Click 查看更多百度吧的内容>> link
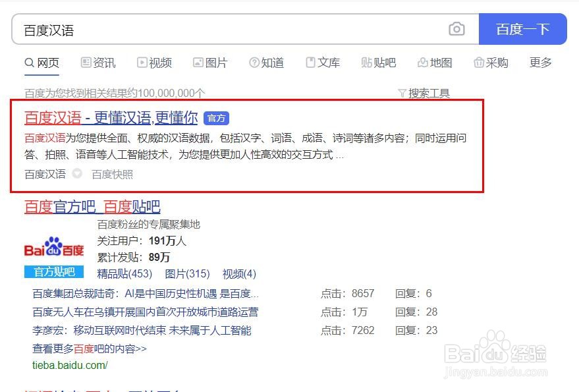 (90, 349)
